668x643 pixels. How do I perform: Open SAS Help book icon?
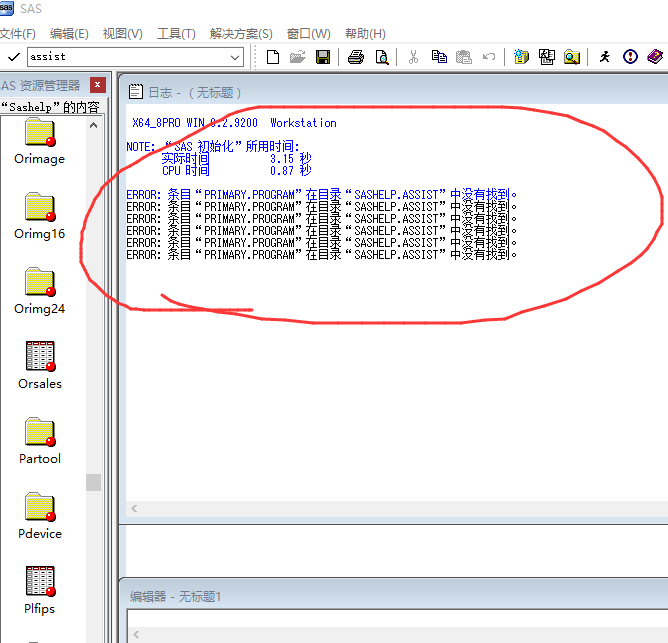[x=655, y=57]
